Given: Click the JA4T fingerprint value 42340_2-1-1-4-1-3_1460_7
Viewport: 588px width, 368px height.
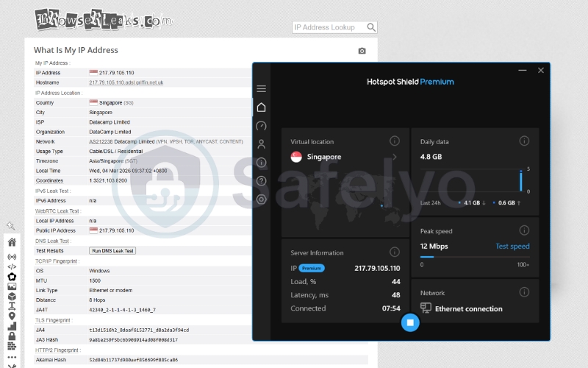Looking at the screenshot, I should tap(122, 310).
